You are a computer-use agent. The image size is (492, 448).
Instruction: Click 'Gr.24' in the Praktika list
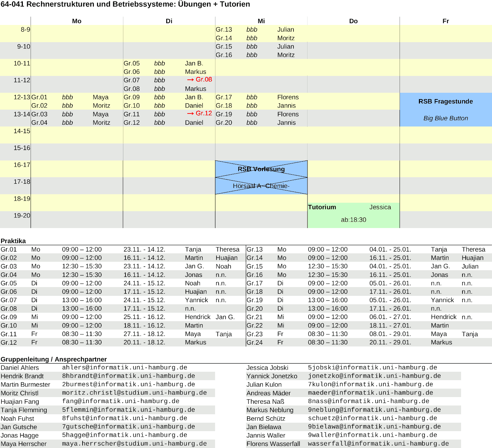pos(254,343)
